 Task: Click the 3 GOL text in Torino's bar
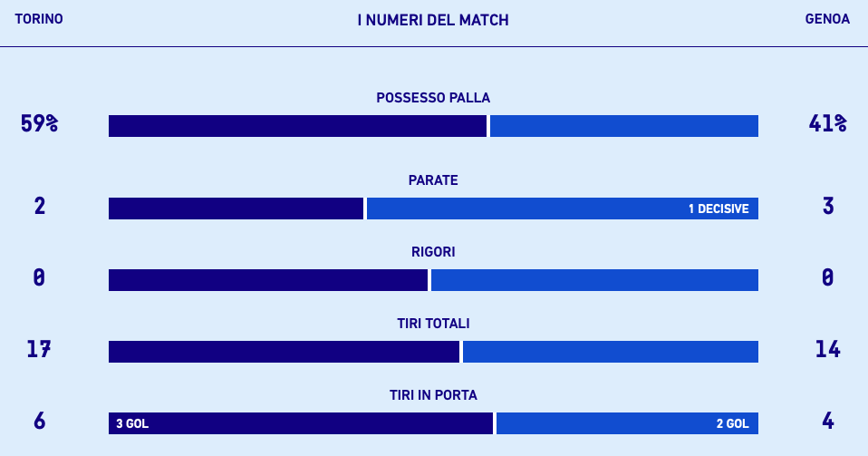(132, 423)
